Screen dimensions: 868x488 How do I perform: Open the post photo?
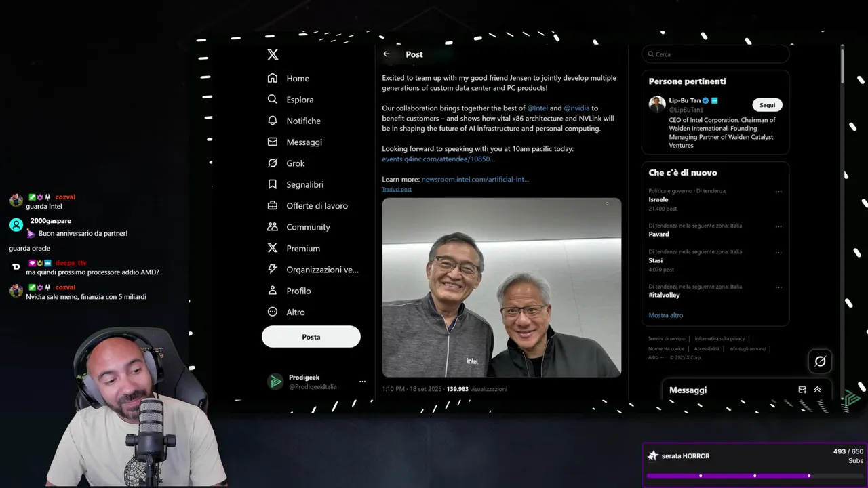pos(502,287)
